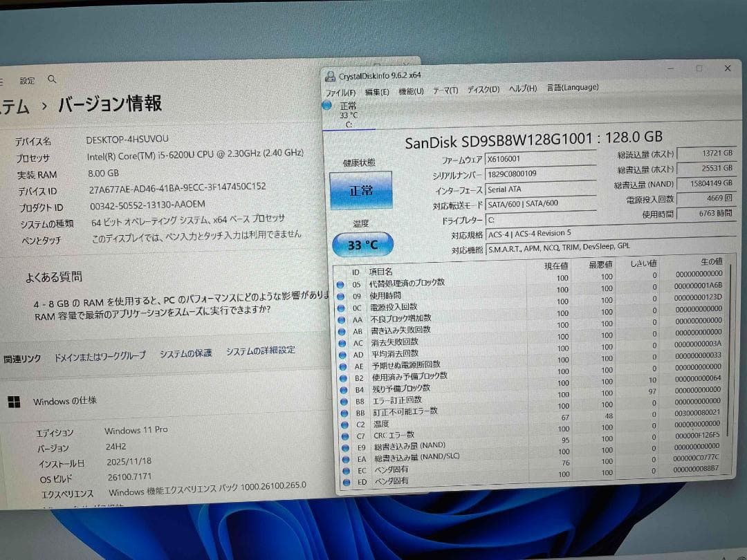Open the 機能(U) menu
Screen dimensions: 747x560
[x=411, y=91]
